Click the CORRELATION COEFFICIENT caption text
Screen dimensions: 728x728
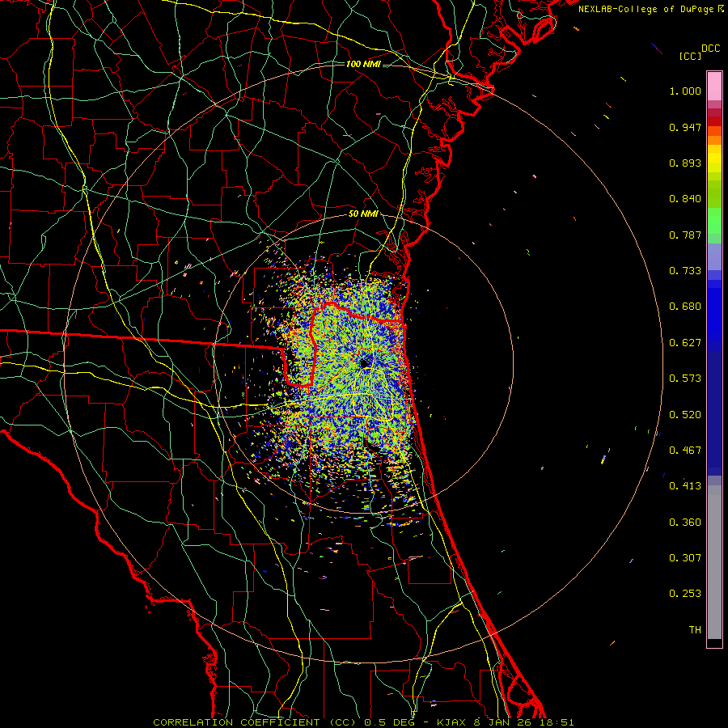236,722
